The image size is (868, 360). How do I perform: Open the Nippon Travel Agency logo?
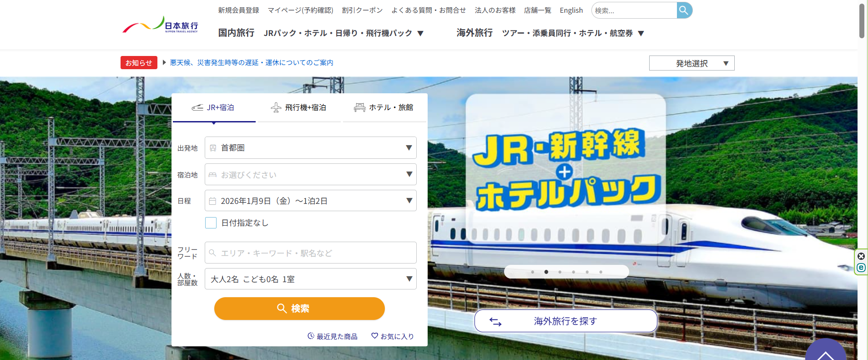click(160, 25)
